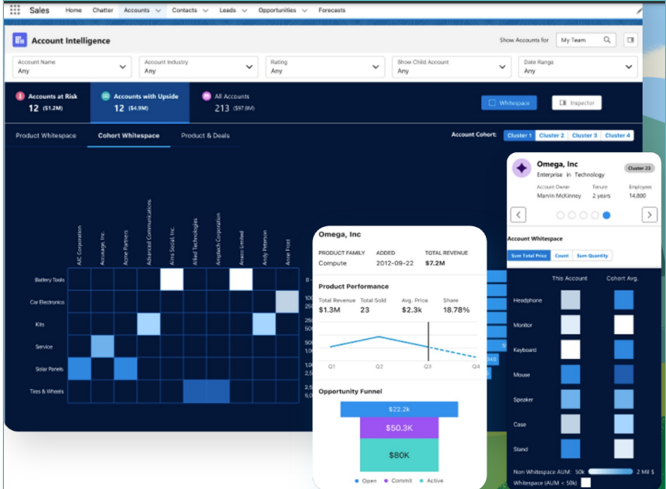Open the Product & Deals tab
666x489 pixels.
[x=206, y=135]
